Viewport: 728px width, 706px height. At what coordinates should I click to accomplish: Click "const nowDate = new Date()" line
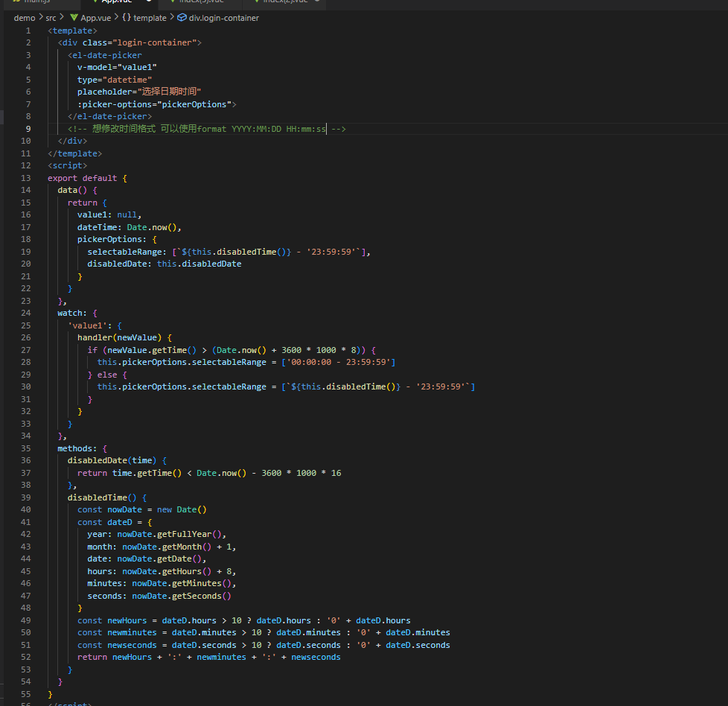[142, 510]
